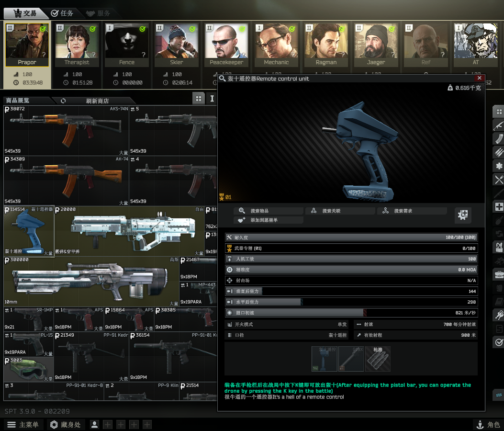Show all items category grid icon in sidebar
Screen dimensions: 504x431
pyautogui.click(x=499, y=112)
